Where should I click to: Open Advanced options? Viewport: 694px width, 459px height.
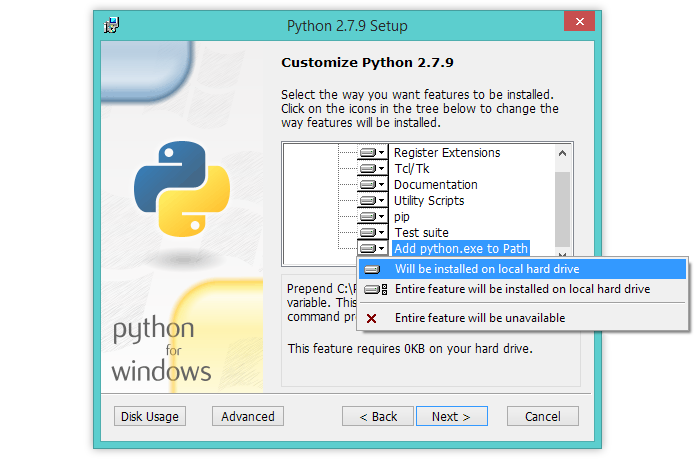pyautogui.click(x=248, y=417)
